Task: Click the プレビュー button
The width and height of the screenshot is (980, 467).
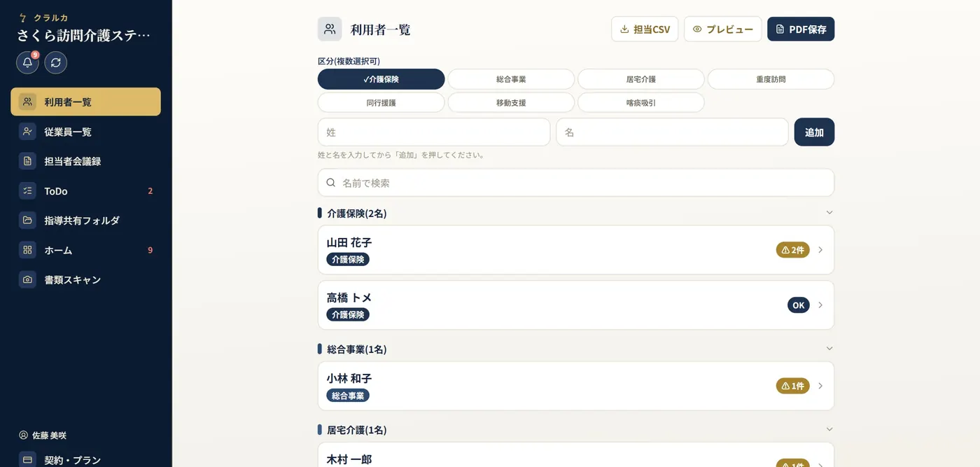Action: coord(722,29)
